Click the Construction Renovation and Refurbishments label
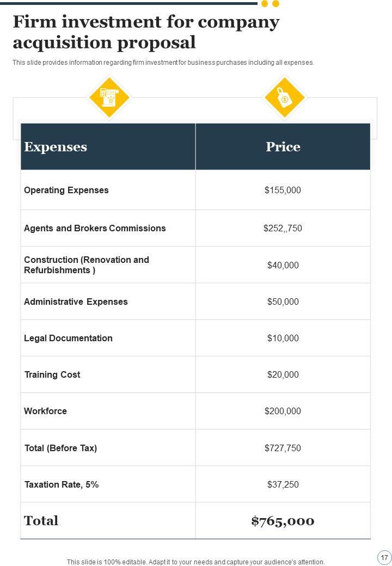 [x=87, y=265]
